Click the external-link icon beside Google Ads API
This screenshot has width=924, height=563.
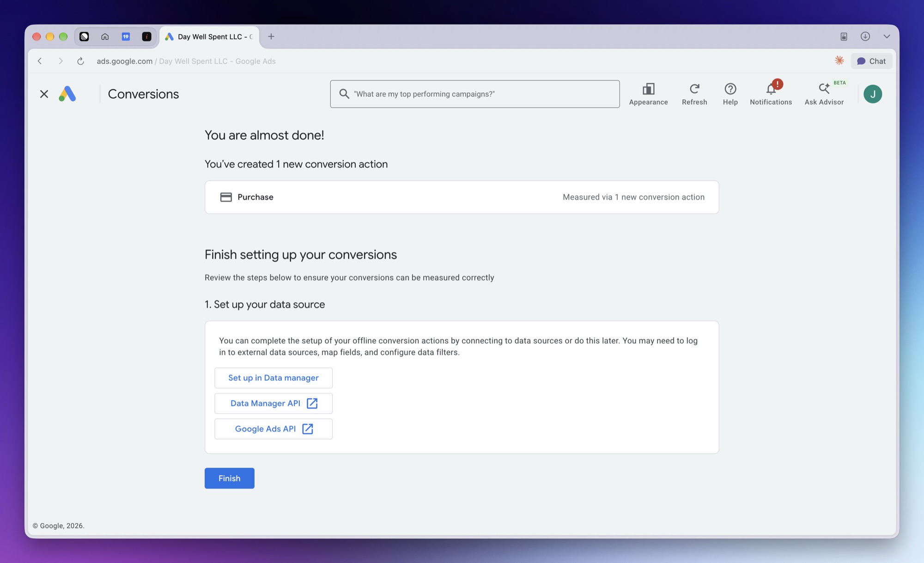(308, 428)
